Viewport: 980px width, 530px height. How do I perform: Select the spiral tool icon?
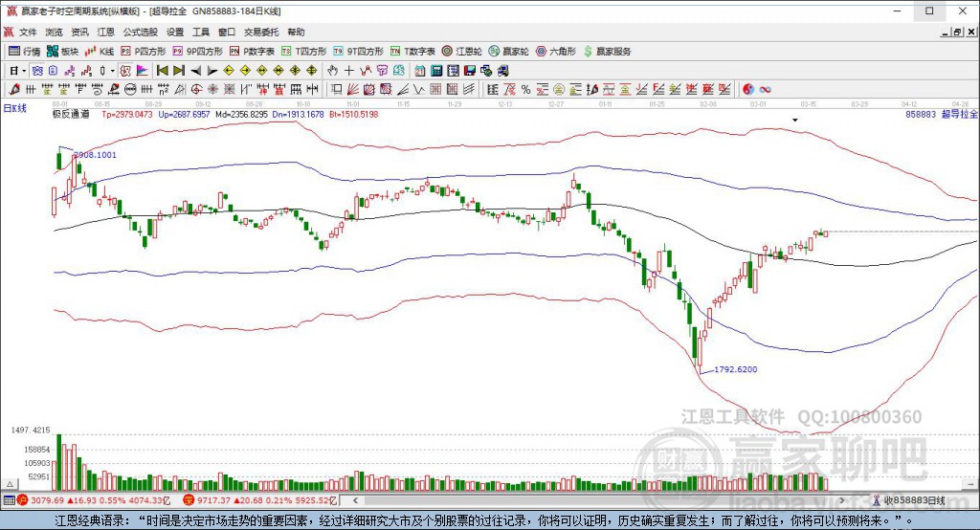pyautogui.click(x=97, y=90)
